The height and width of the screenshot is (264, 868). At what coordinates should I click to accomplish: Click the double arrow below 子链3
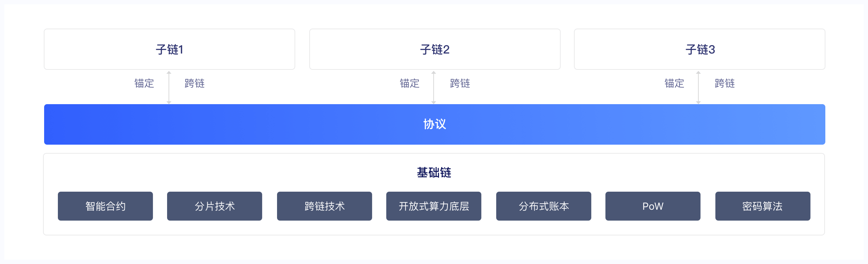[698, 88]
